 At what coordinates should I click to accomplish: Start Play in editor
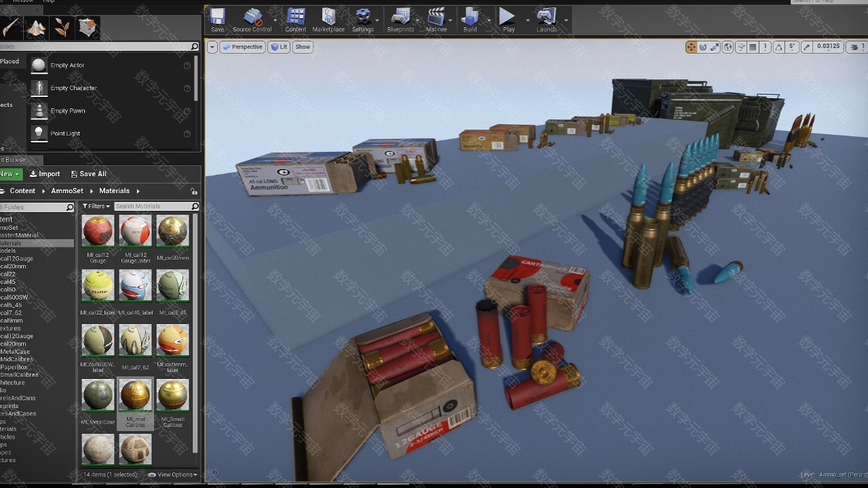point(508,20)
